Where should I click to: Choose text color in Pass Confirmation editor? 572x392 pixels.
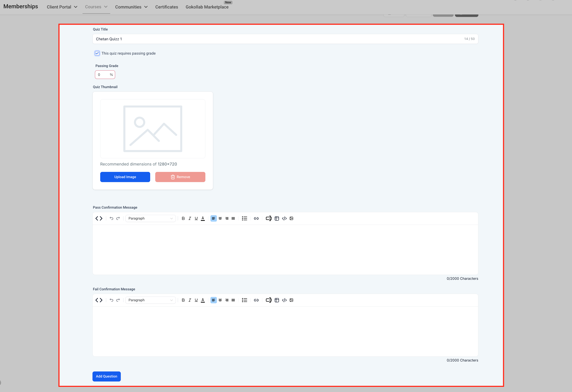(x=203, y=218)
